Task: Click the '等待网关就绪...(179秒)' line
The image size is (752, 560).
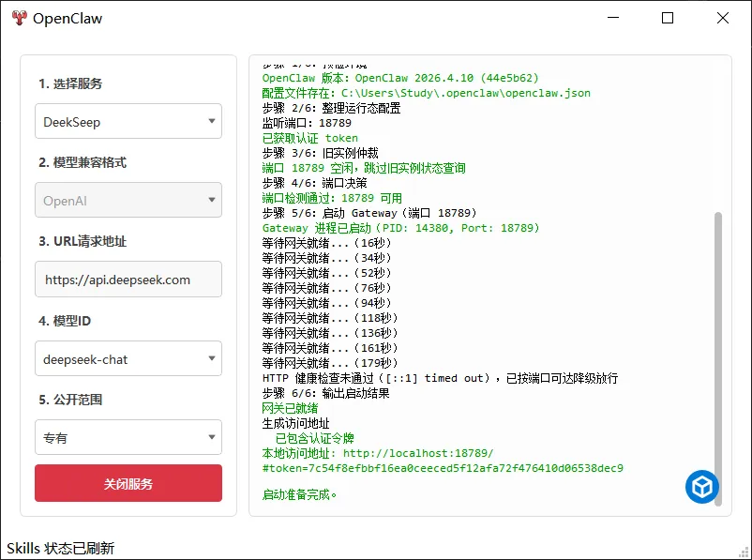Action: coord(330,363)
